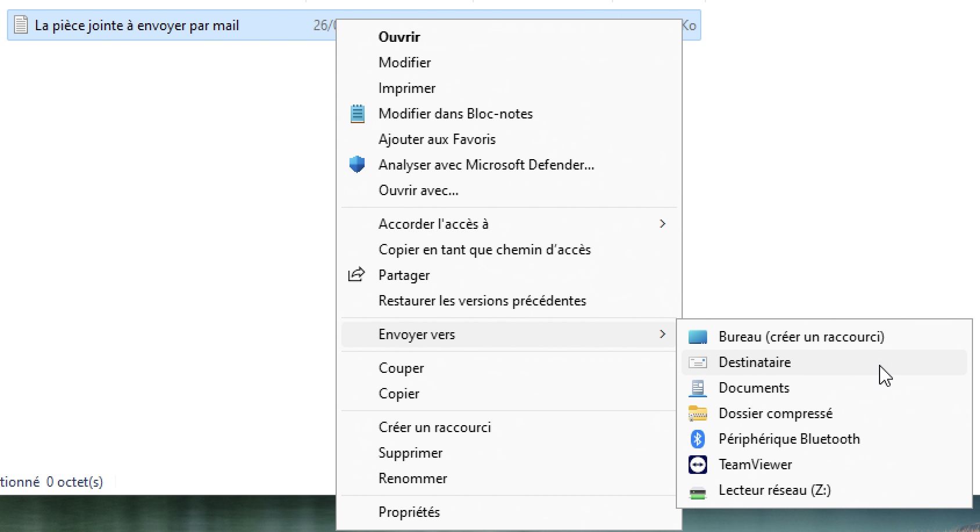Viewport: 980px width, 532px height.
Task: Click the Documents icon in the Envoyer vers submenu
Action: point(698,388)
